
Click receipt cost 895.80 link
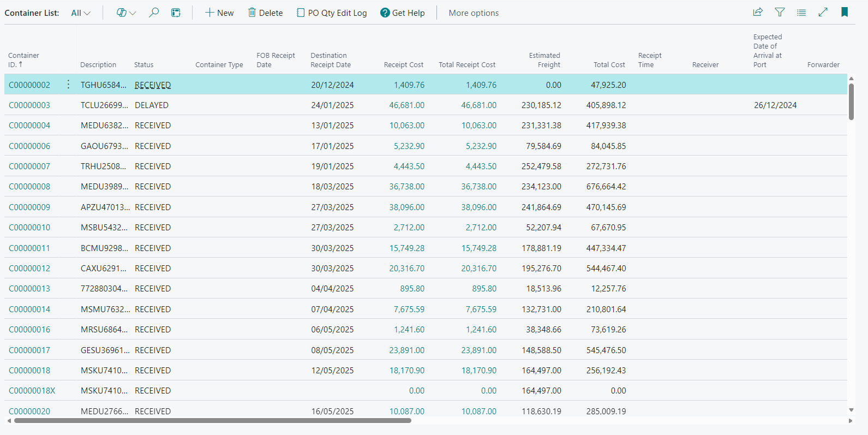pyautogui.click(x=412, y=288)
